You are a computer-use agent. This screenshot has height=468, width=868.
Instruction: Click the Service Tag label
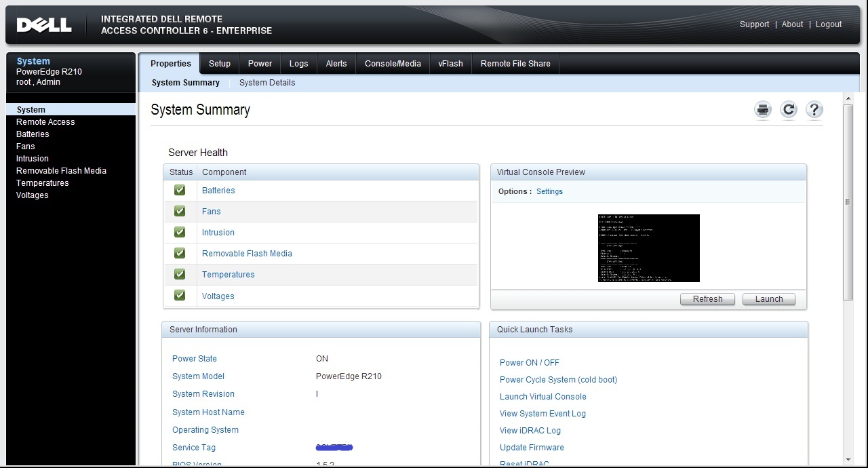pos(194,448)
